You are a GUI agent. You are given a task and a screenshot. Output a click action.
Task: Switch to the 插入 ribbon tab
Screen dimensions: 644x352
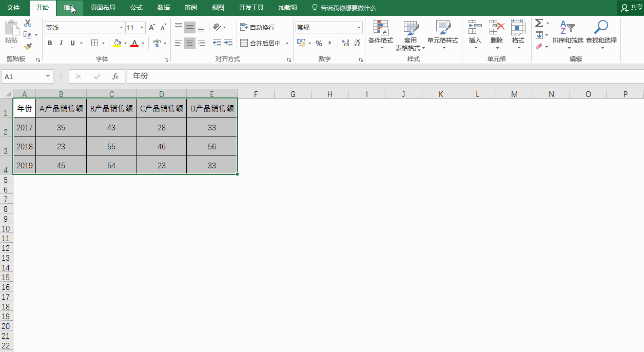point(70,8)
